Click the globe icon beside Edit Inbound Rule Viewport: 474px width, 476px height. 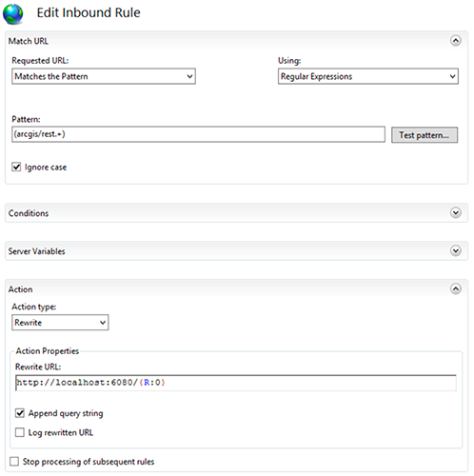(12, 14)
